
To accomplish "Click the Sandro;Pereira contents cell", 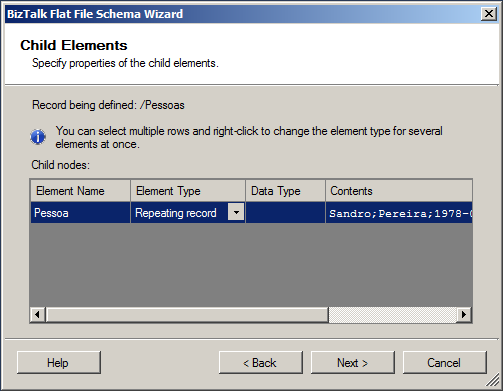I will click(399, 212).
